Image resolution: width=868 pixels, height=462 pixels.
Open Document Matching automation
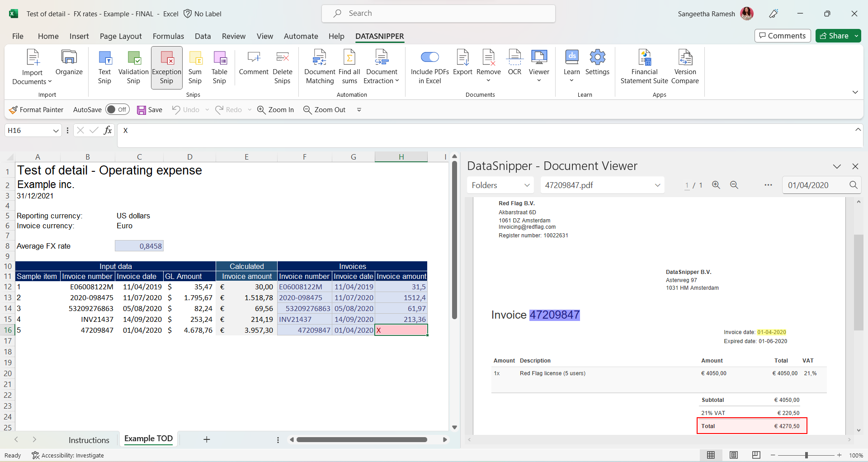[320, 67]
